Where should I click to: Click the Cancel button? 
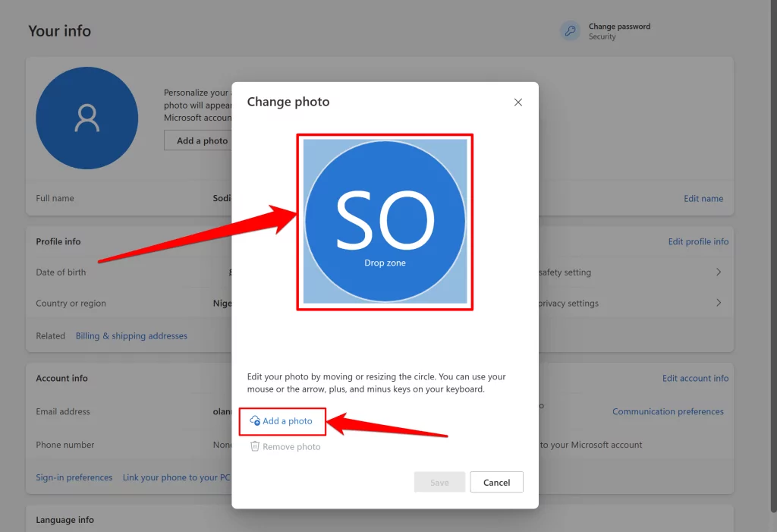[496, 482]
